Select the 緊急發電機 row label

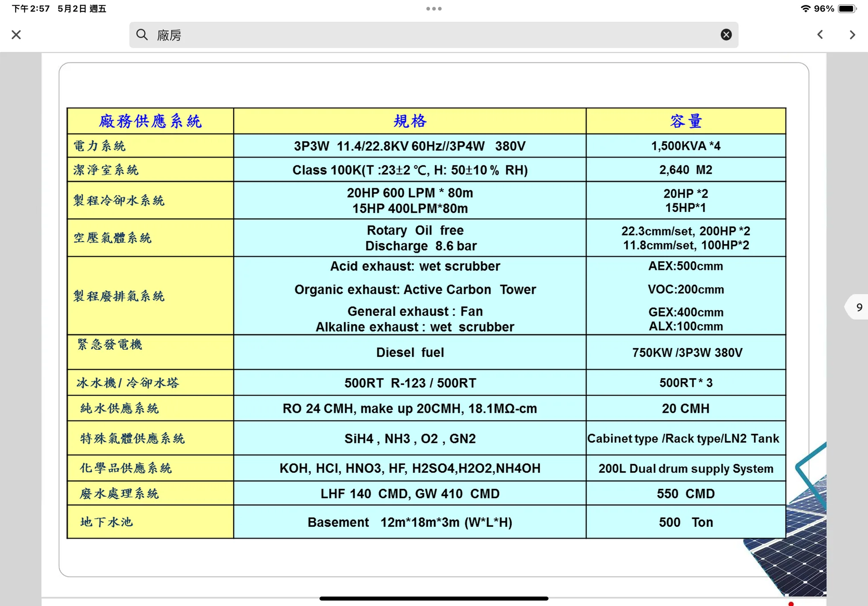pyautogui.click(x=150, y=352)
